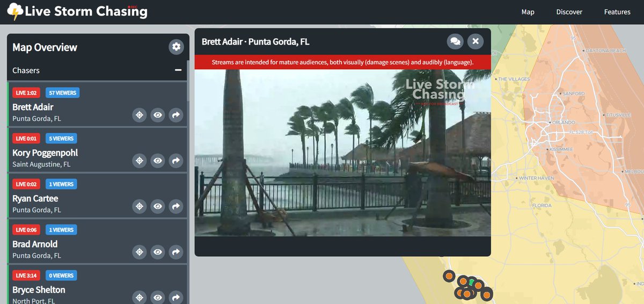Click the mature audiences warning banner
This screenshot has width=644, height=304.
point(342,62)
